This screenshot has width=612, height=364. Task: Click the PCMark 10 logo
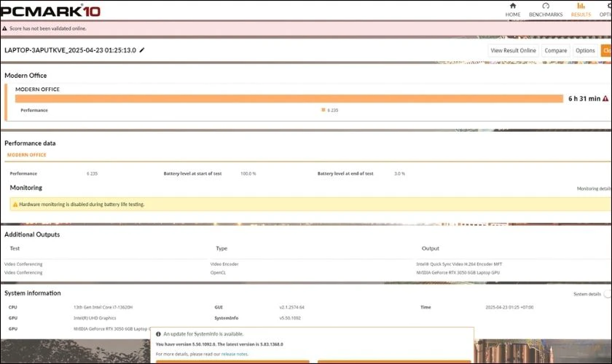point(50,10)
